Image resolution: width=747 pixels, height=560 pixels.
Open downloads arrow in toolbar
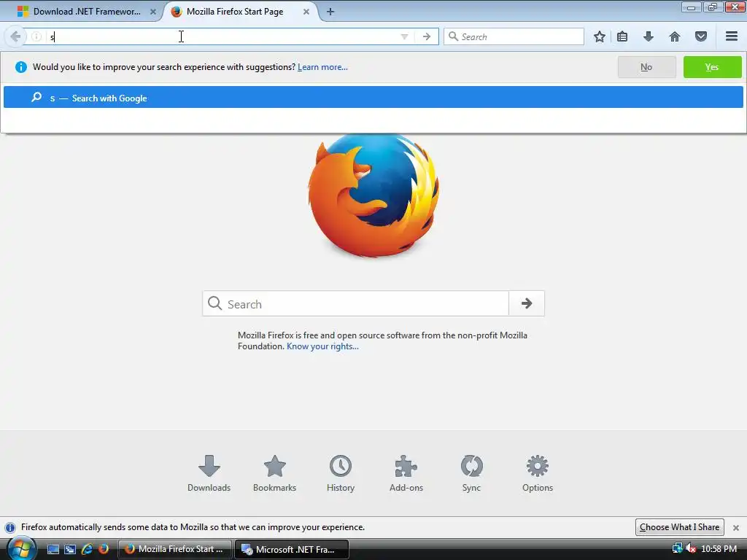[649, 36]
